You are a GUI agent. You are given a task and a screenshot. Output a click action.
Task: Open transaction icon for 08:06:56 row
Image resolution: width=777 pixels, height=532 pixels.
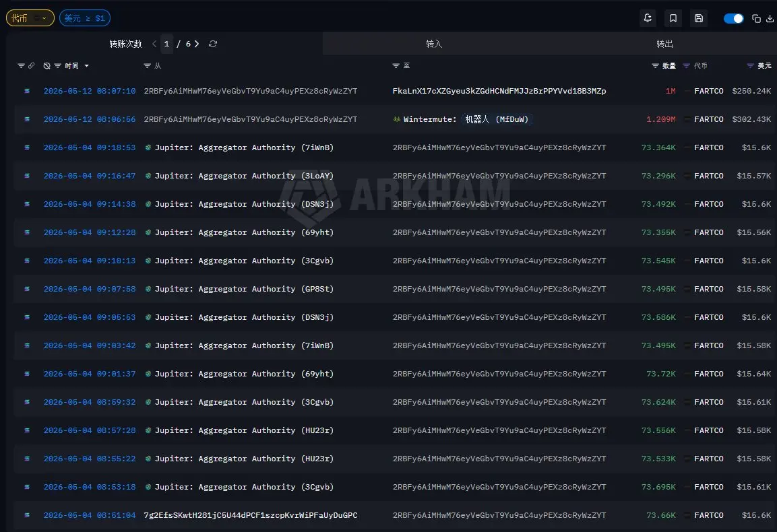[27, 119]
